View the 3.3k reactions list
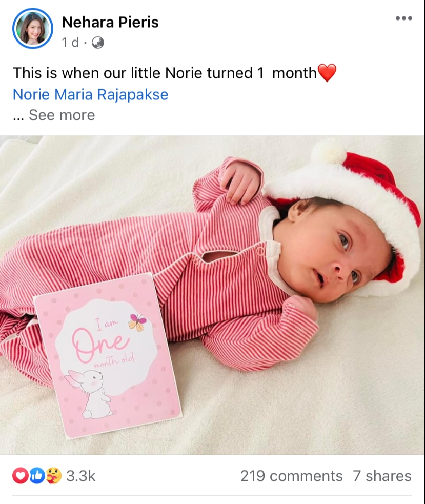Viewport: 425px width, 504px height. coord(81,476)
